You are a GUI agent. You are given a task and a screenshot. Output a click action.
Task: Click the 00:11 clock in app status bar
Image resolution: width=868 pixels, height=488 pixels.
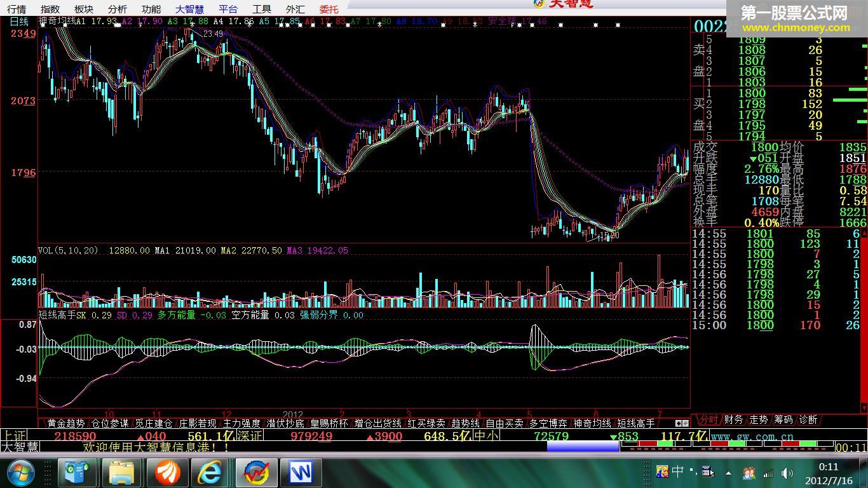851,447
